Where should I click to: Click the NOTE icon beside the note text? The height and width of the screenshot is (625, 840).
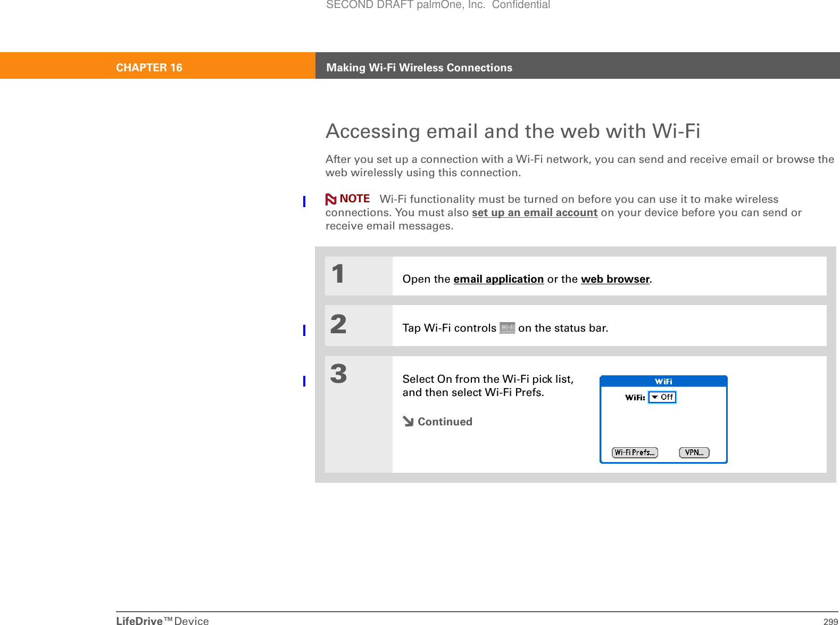(331, 199)
